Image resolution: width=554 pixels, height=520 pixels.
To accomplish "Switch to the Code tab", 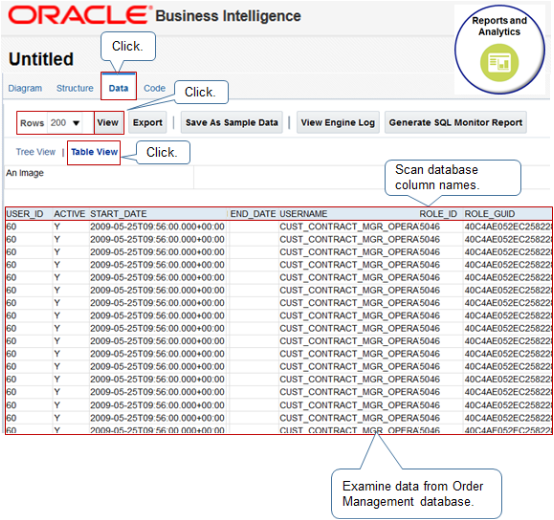I will [154, 88].
